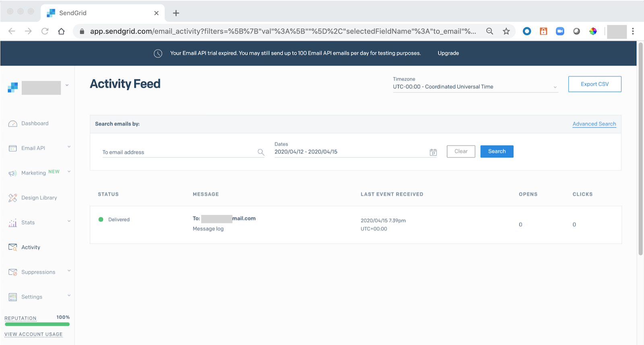This screenshot has height=345, width=644.
Task: Click the calendar icon in Dates field
Action: tap(433, 152)
